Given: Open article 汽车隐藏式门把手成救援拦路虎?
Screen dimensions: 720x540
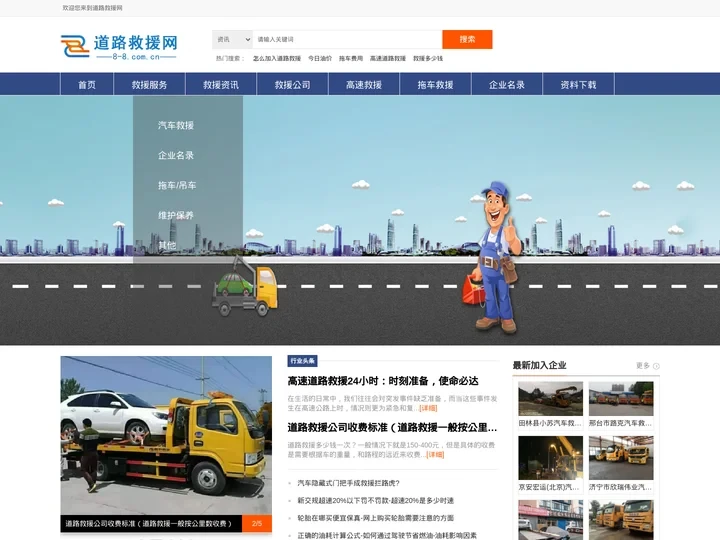Looking at the screenshot, I should coord(349,483).
